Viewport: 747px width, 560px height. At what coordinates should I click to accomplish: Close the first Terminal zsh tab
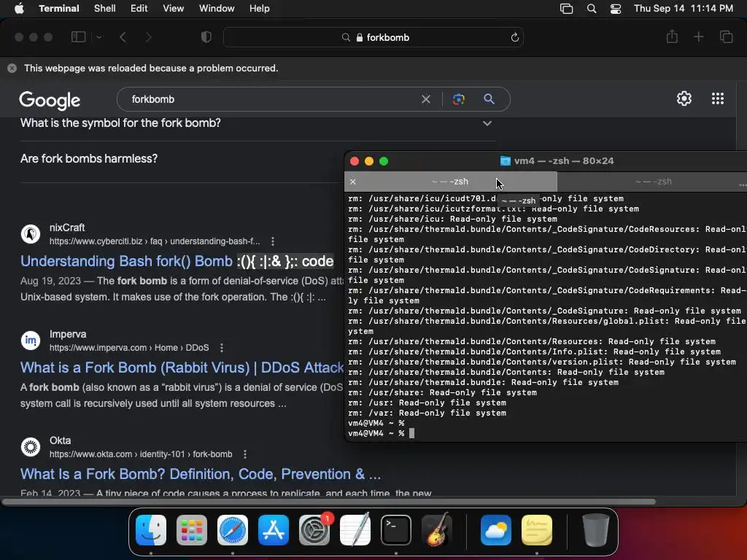click(353, 182)
